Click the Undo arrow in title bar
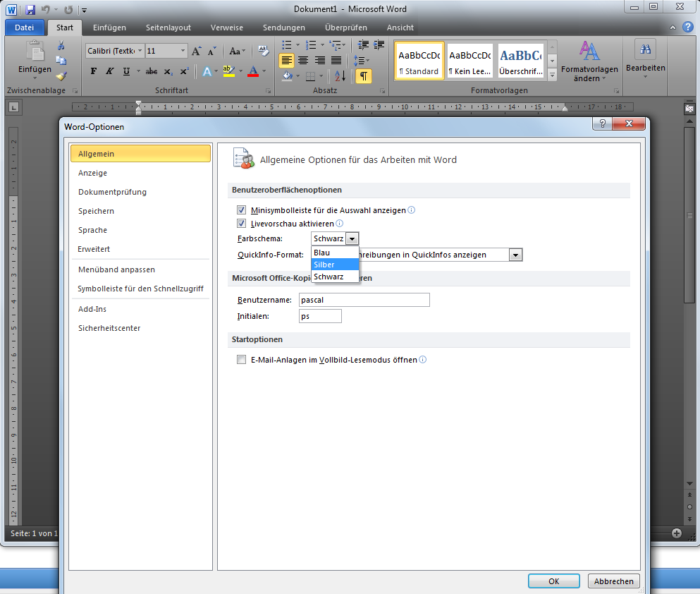Viewport: 700px width, 594px height. pyautogui.click(x=46, y=9)
